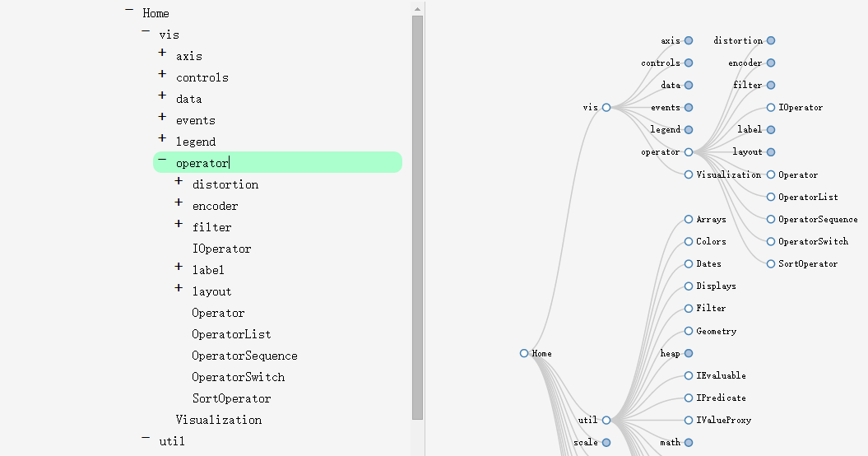Click the events node circle in diagram
The height and width of the screenshot is (456, 868).
689,108
